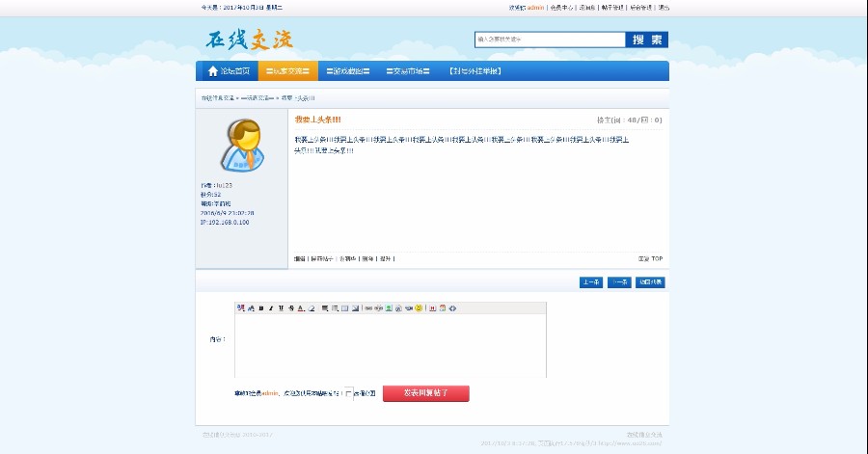Screen dimensions: 868x454
Task: Click the return-to-list blue button
Action: (x=650, y=282)
